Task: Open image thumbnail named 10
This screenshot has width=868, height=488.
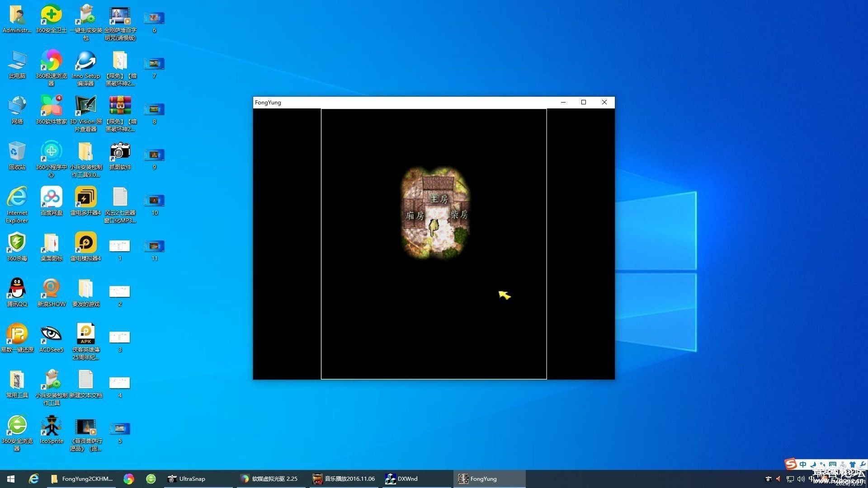Action: 154,204
